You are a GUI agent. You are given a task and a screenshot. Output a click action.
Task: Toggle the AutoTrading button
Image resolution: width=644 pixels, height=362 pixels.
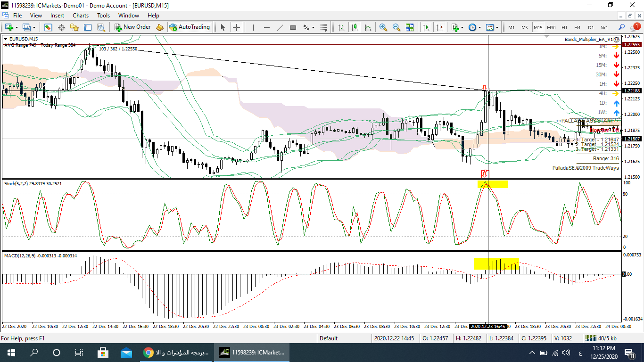pyautogui.click(x=189, y=27)
